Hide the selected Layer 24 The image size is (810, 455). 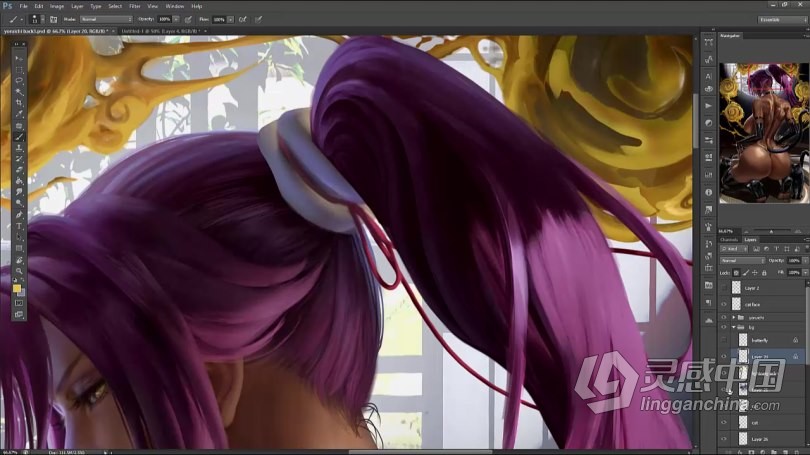coord(724,356)
